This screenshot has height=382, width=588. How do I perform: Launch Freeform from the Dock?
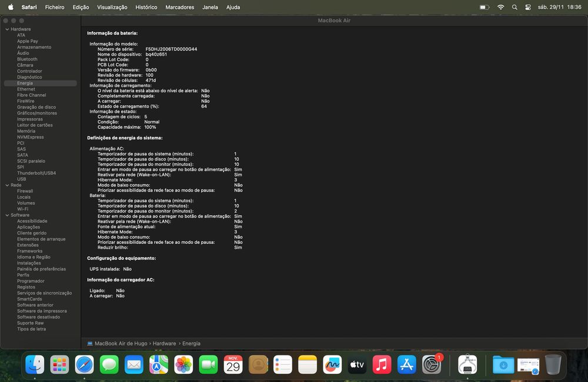pos(332,364)
